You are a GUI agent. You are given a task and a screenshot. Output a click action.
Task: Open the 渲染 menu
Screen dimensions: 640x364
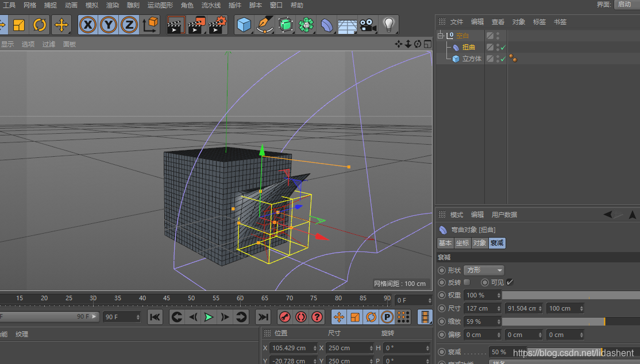pos(113,5)
